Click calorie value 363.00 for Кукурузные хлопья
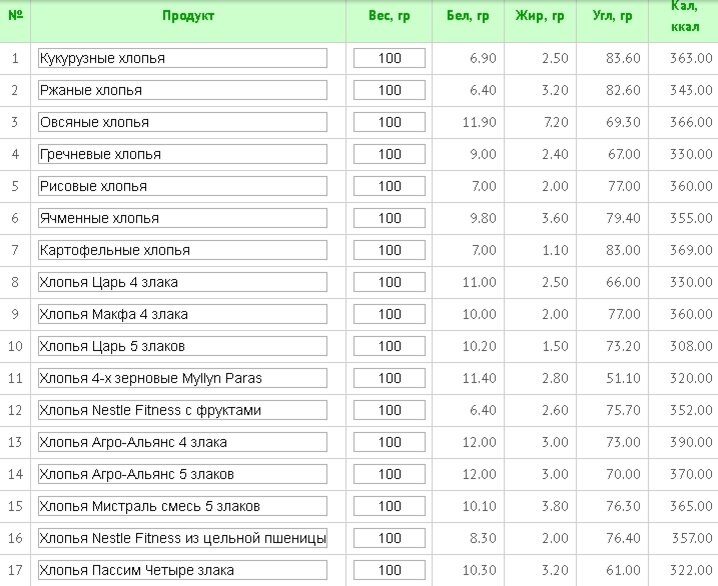The image size is (718, 586). (x=691, y=58)
